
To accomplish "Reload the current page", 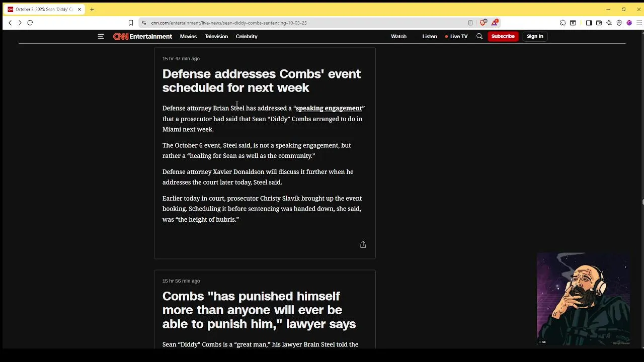I will pos(30,23).
